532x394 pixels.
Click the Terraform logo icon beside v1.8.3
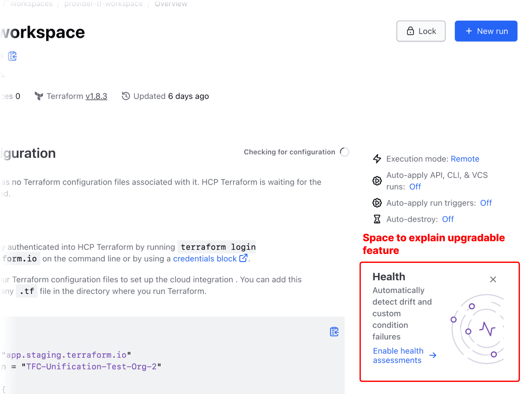tap(38, 96)
